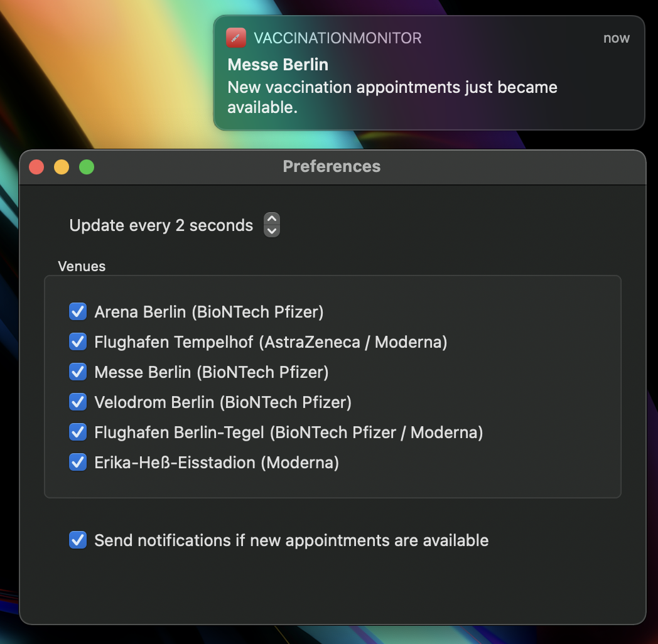Click the 'Update every 2 seconds' label
The height and width of the screenshot is (644, 658).
tap(161, 225)
